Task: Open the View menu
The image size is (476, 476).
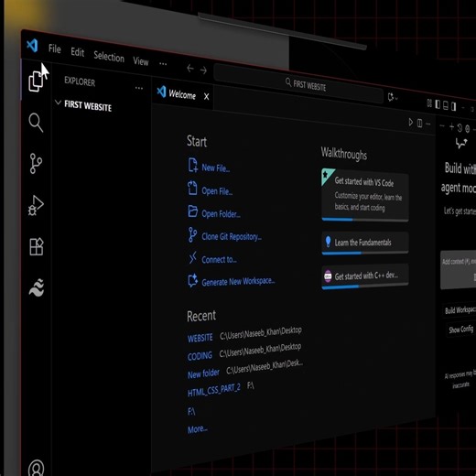Action: point(141,61)
